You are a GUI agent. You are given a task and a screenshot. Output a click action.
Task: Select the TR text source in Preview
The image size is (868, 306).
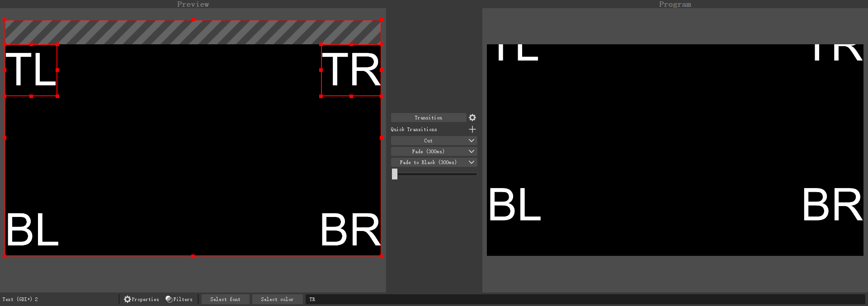click(351, 70)
